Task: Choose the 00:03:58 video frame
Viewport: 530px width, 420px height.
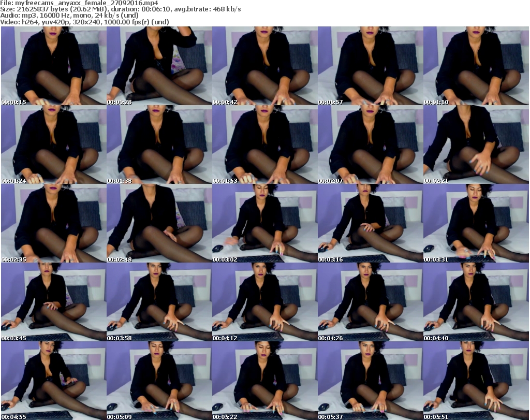Action: point(159,301)
